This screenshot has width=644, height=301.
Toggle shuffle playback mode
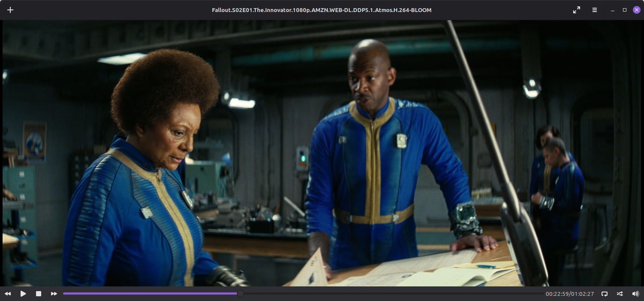point(620,294)
